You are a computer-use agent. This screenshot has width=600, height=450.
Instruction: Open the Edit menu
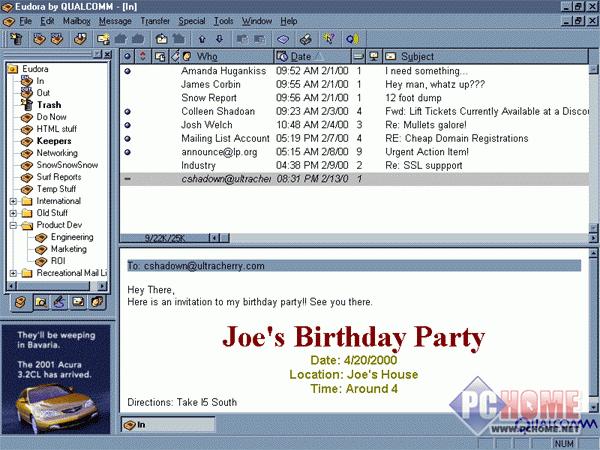[47, 21]
